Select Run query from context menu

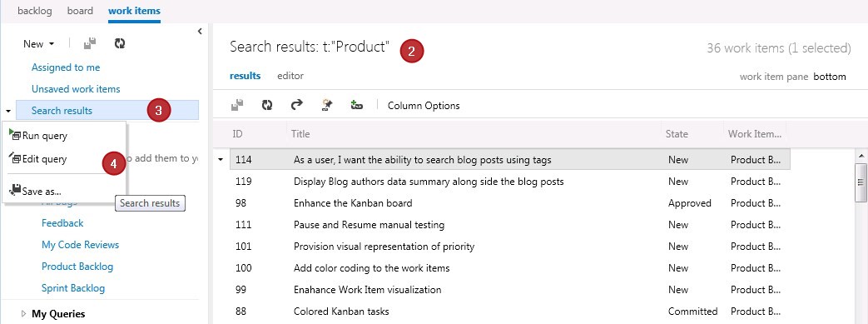click(x=39, y=136)
